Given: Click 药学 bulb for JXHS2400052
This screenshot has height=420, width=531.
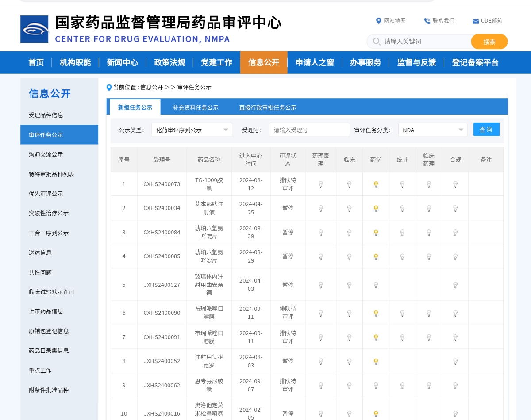Looking at the screenshot, I should click(x=376, y=361).
